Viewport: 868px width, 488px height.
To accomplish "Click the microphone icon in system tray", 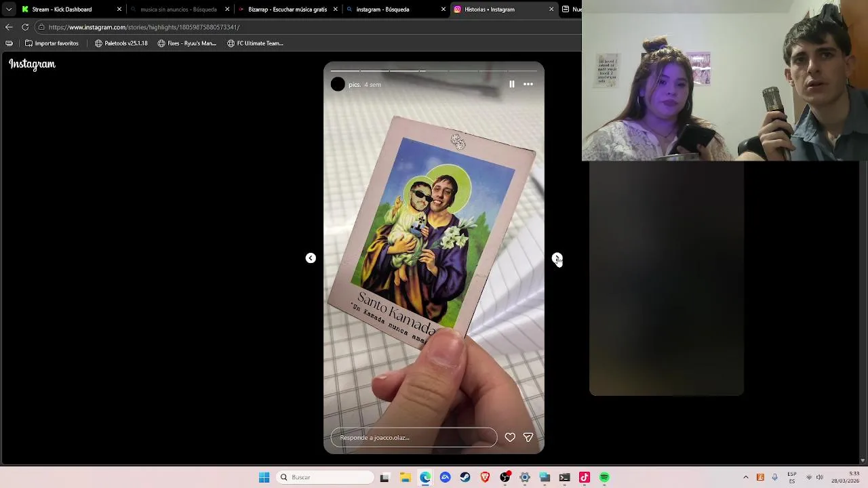I will [x=774, y=477].
